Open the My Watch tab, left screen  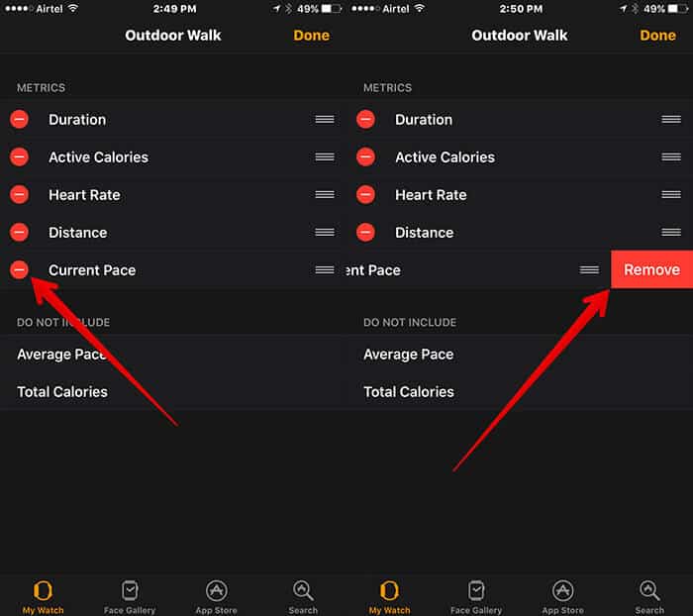pyautogui.click(x=43, y=596)
